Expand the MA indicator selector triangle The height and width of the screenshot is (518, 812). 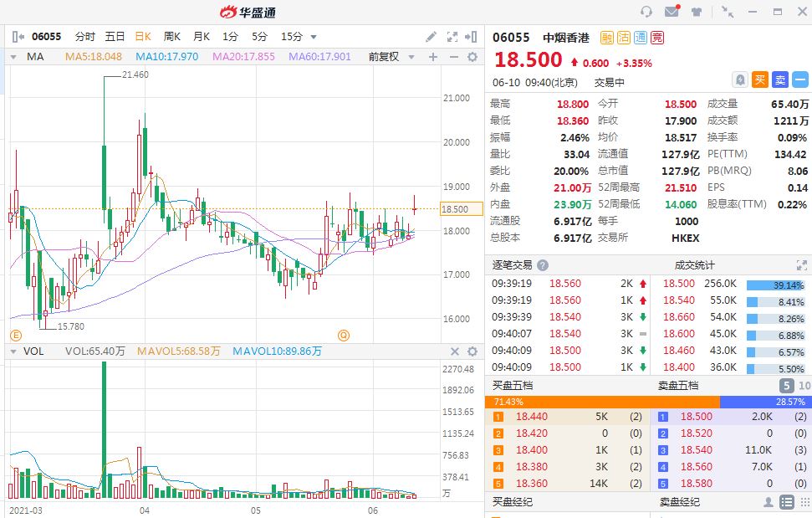tap(13, 56)
